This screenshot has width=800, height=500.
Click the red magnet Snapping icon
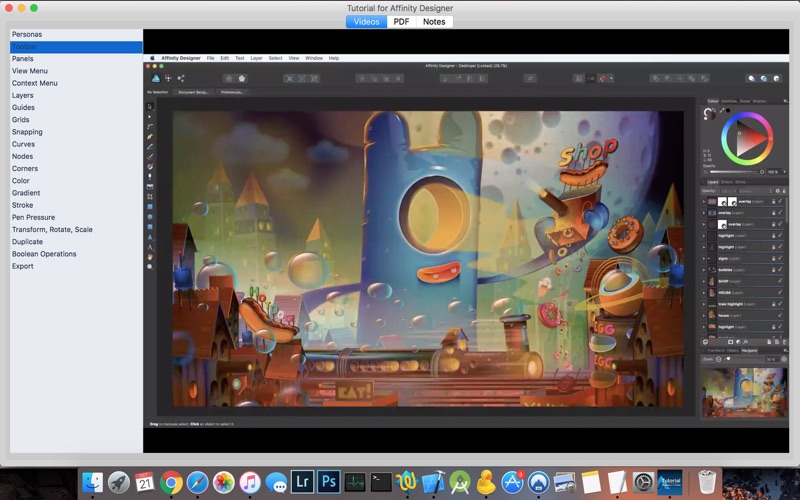click(x=603, y=79)
